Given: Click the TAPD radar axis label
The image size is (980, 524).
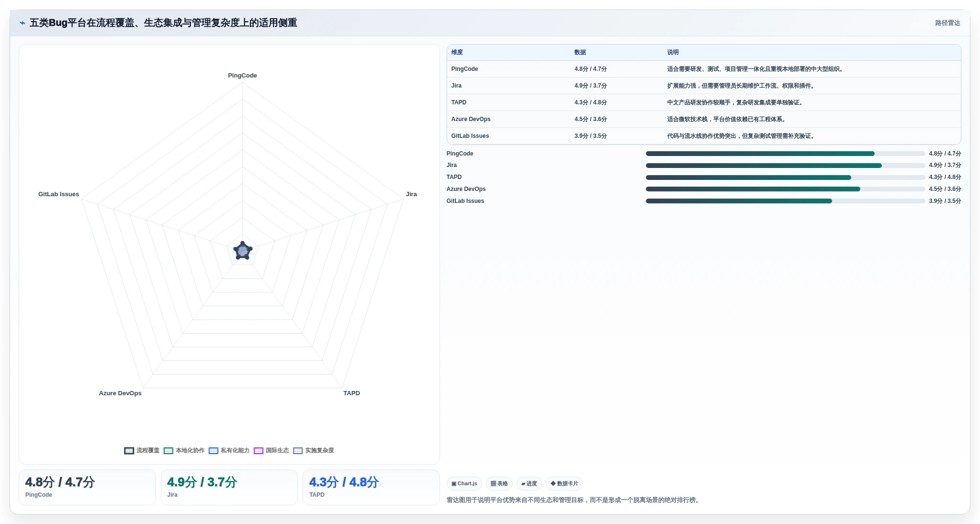Looking at the screenshot, I should pyautogui.click(x=351, y=393).
